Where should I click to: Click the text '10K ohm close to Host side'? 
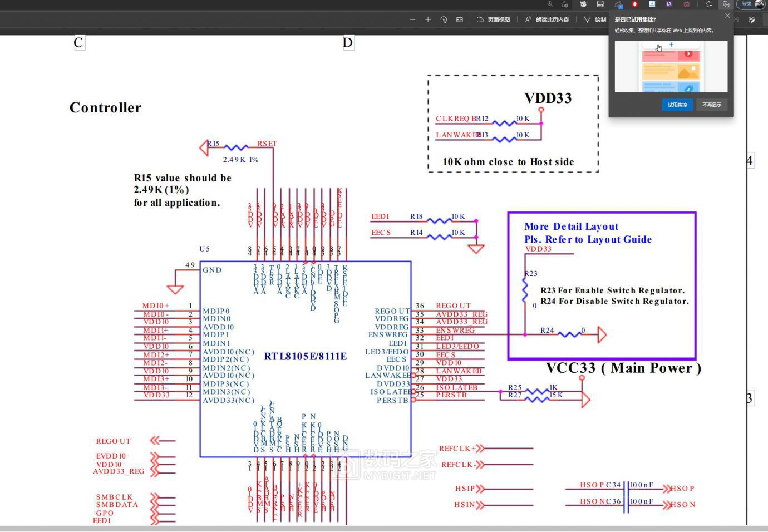508,162
